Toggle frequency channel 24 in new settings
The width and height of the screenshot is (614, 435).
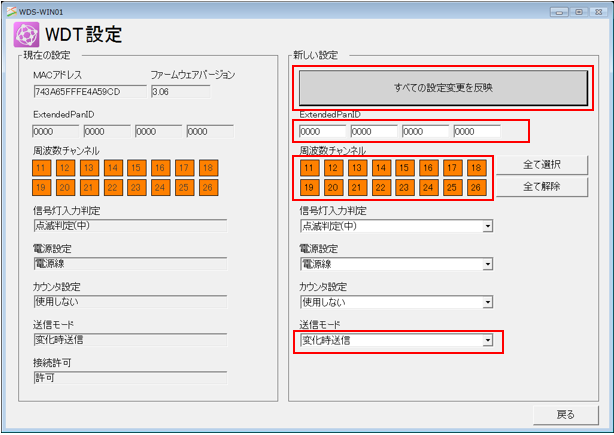coord(428,187)
